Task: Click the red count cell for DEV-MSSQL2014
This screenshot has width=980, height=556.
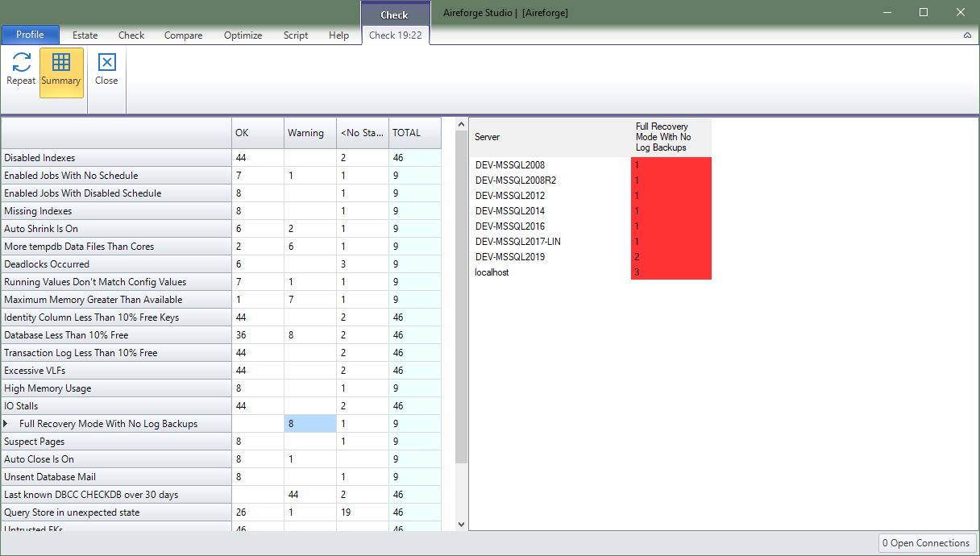Action: pyautogui.click(x=671, y=210)
